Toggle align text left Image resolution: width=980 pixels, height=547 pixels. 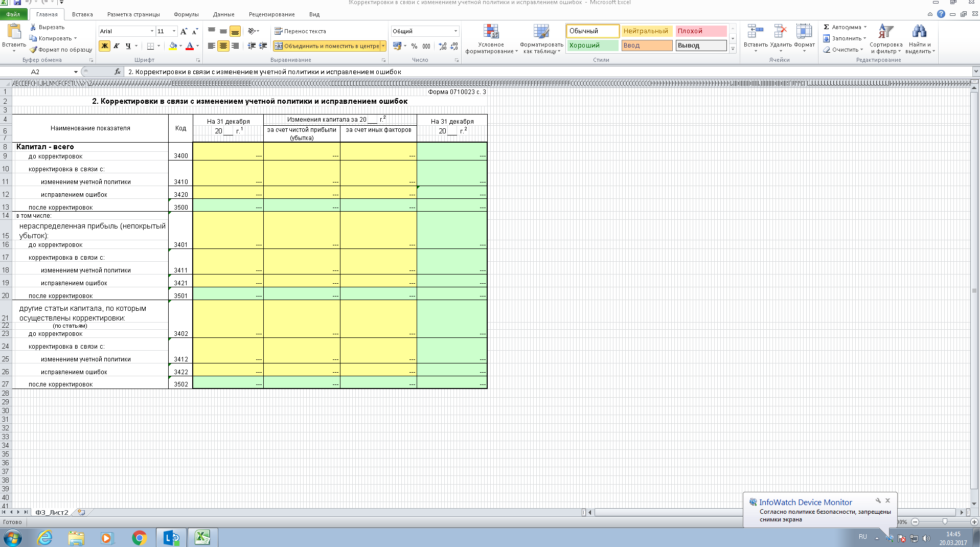click(212, 46)
